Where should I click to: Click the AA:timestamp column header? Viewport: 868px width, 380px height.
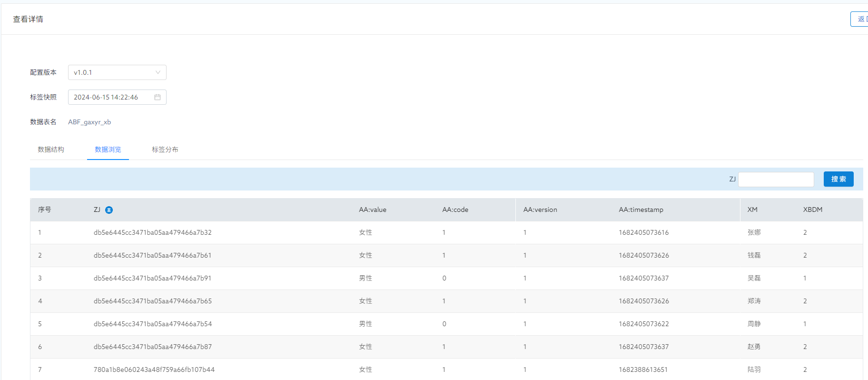click(x=641, y=210)
